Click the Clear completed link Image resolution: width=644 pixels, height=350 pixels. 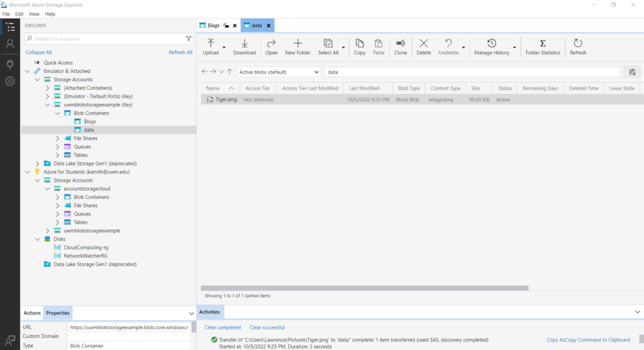point(223,327)
